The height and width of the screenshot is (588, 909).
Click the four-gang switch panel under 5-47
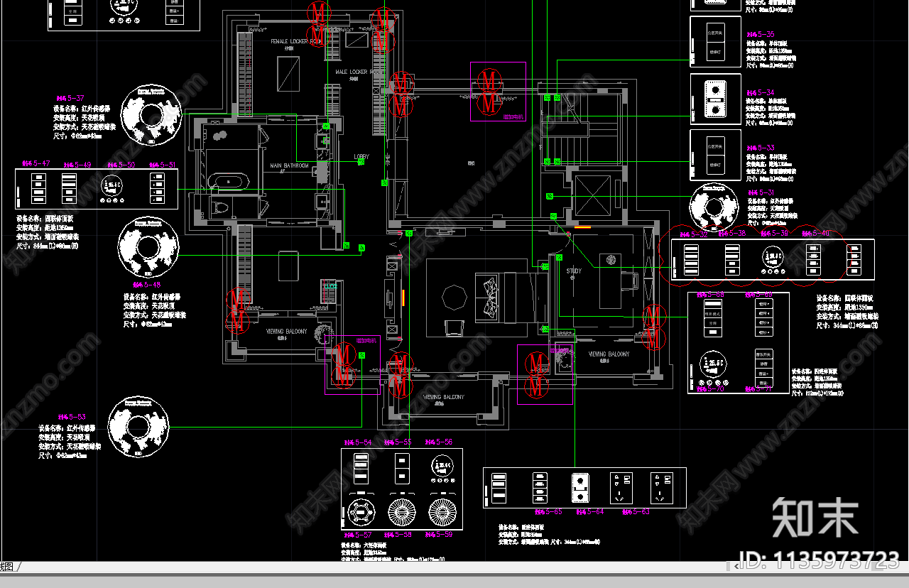click(x=38, y=189)
